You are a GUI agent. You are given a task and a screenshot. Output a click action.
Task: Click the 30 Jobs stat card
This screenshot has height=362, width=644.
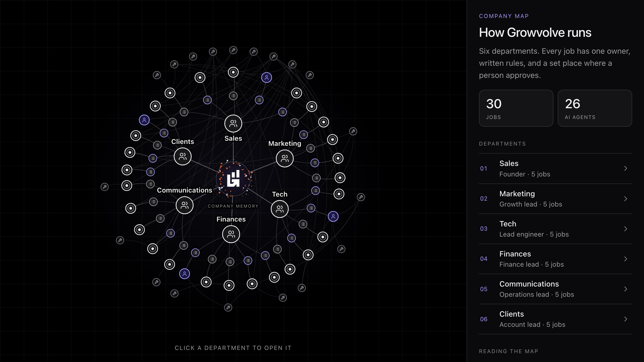(x=516, y=108)
